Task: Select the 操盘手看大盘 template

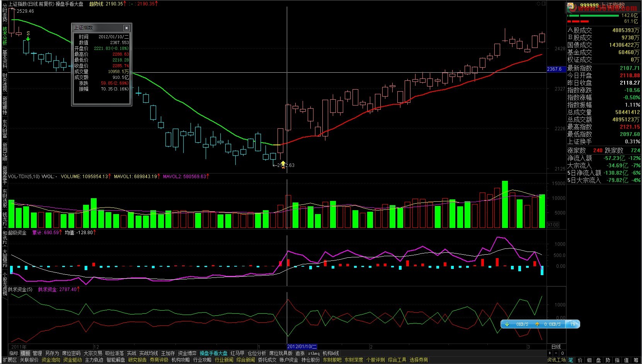Action: 214,353
